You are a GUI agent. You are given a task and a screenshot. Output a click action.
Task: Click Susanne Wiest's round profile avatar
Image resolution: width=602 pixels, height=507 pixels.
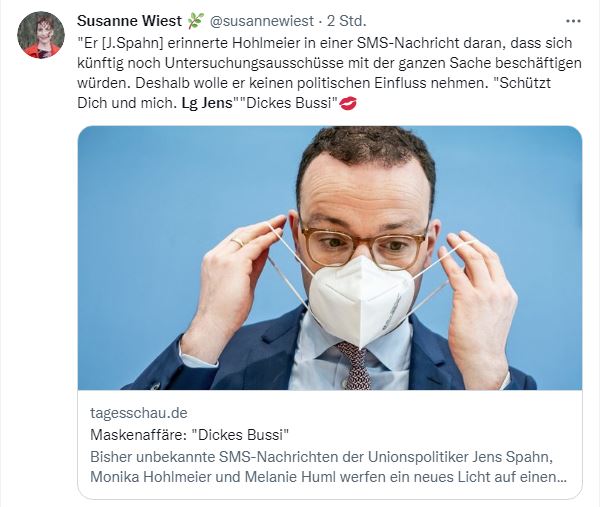click(41, 35)
